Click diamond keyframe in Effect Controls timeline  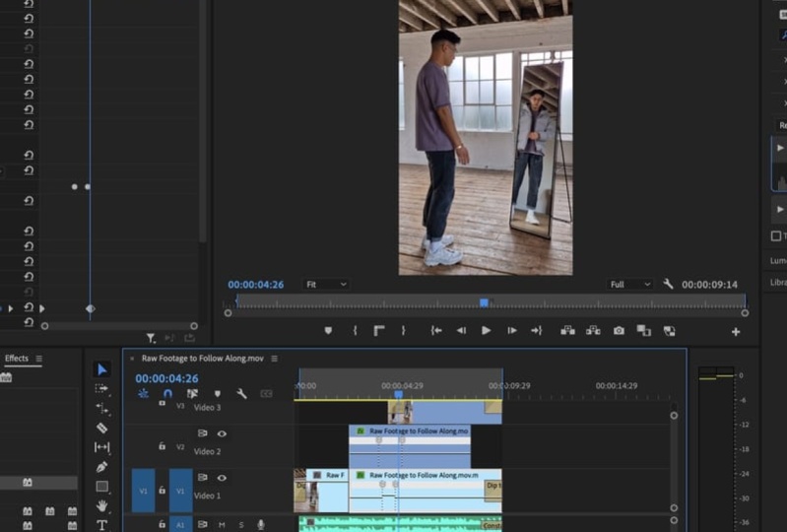pos(91,308)
